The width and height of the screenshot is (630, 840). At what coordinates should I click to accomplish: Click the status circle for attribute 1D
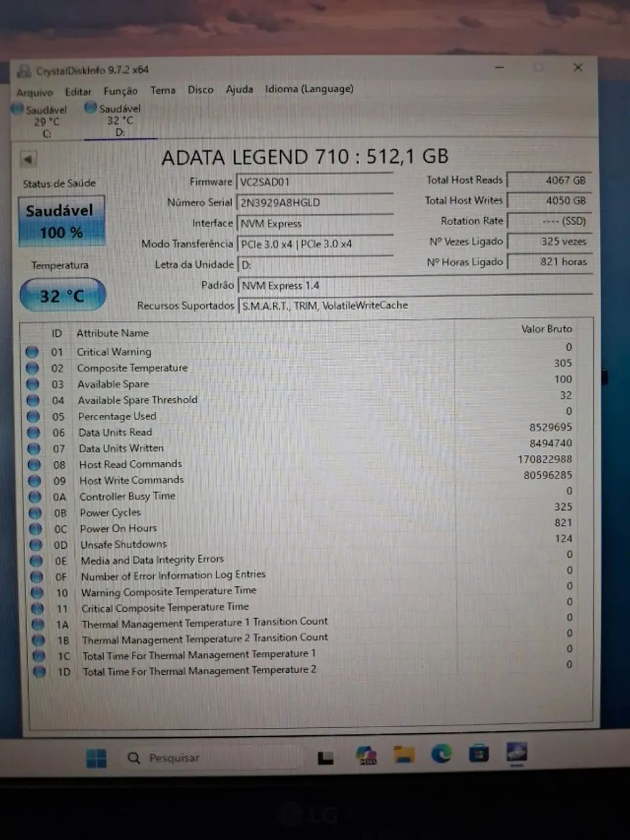click(x=39, y=671)
